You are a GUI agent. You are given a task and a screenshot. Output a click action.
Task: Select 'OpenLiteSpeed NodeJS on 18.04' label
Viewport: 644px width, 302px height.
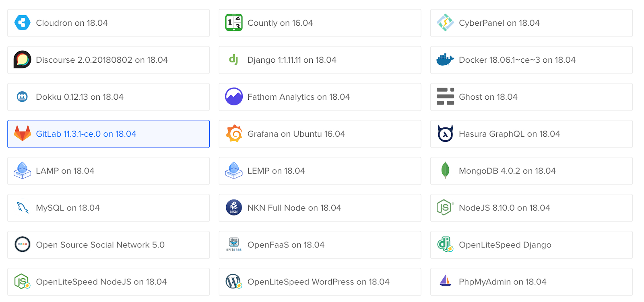click(101, 282)
